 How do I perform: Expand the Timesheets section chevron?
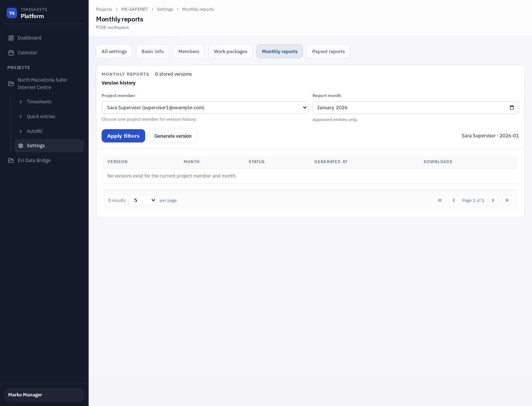(x=21, y=102)
